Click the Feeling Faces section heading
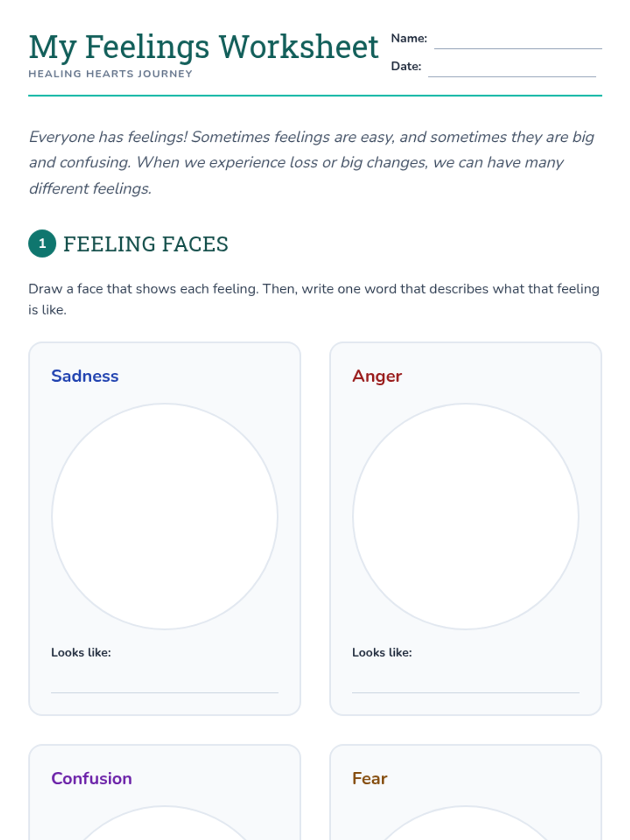Viewport: 630px width, 840px height. [146, 244]
